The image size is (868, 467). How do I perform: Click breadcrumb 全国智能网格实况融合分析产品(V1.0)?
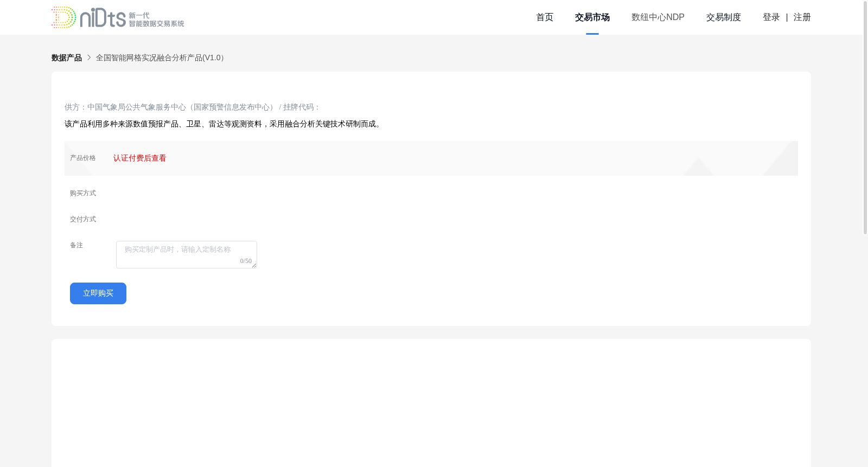point(161,57)
